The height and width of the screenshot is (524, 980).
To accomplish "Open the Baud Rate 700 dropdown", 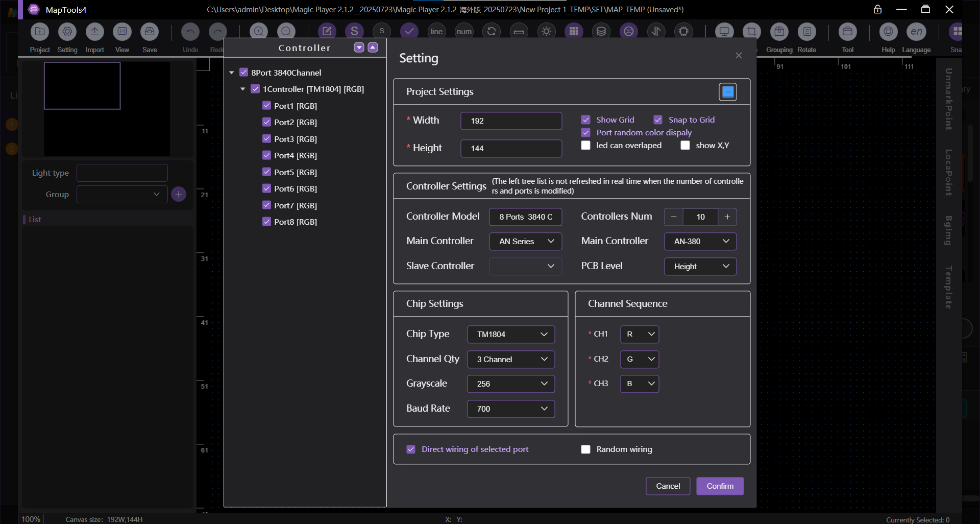I will (511, 409).
